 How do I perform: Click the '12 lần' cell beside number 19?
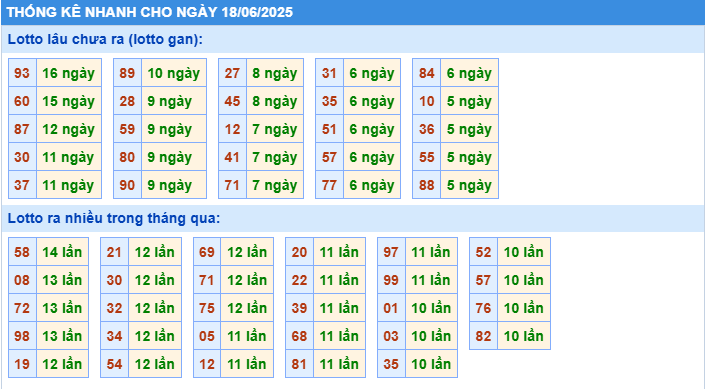click(62, 363)
